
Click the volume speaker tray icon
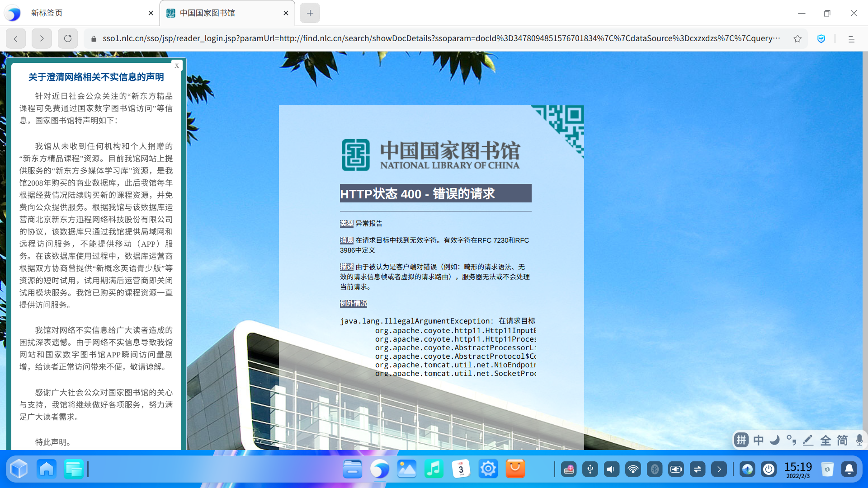(611, 469)
